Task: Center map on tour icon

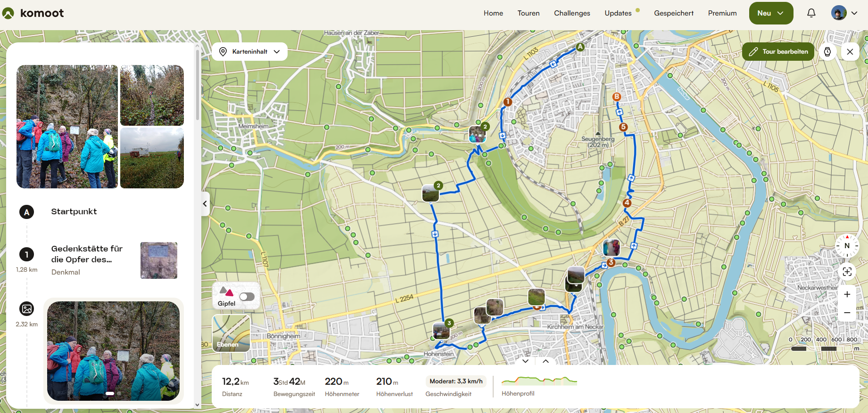Action: coord(847,272)
